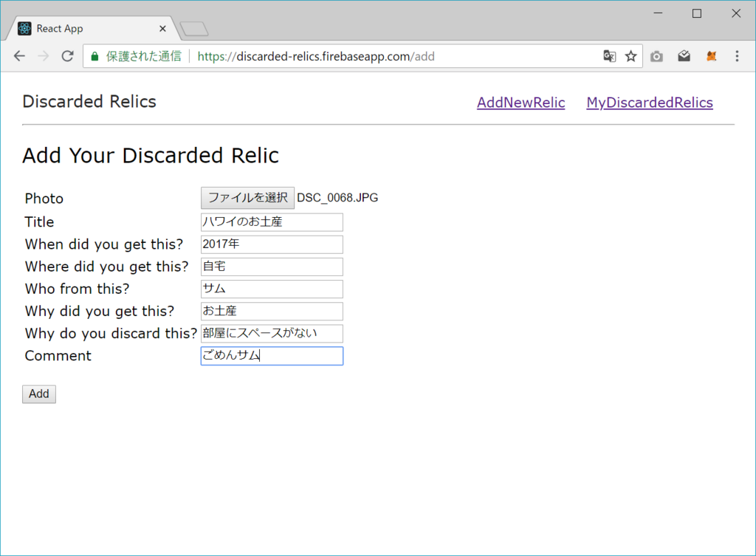Click the 保護された通信 secure label
This screenshot has height=556, width=756.
click(x=144, y=56)
